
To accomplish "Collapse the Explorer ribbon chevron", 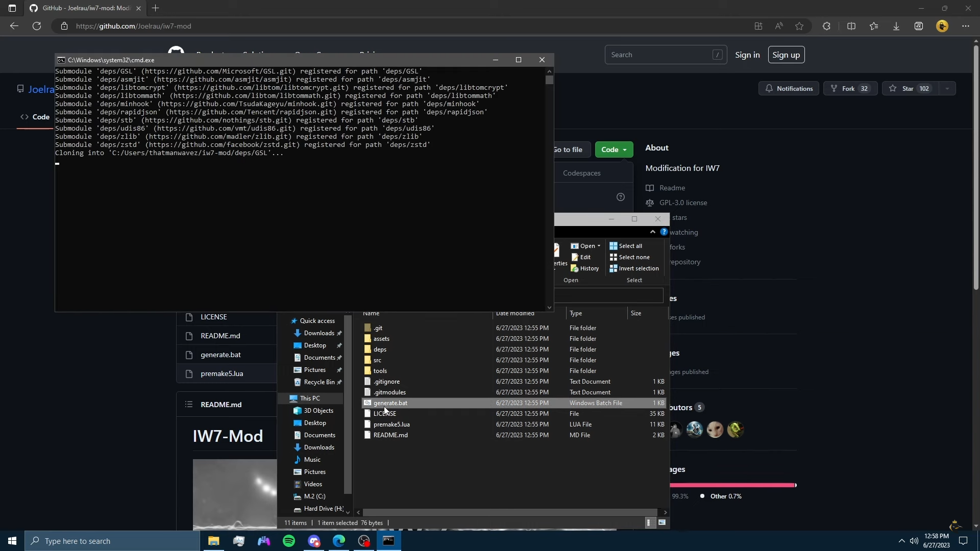I will click(652, 232).
